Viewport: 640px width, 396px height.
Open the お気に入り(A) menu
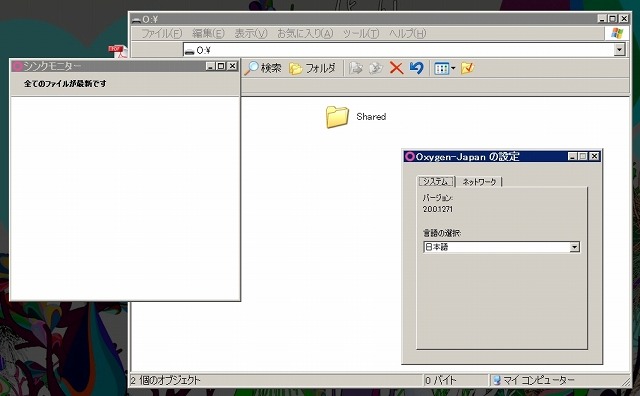tap(305, 33)
